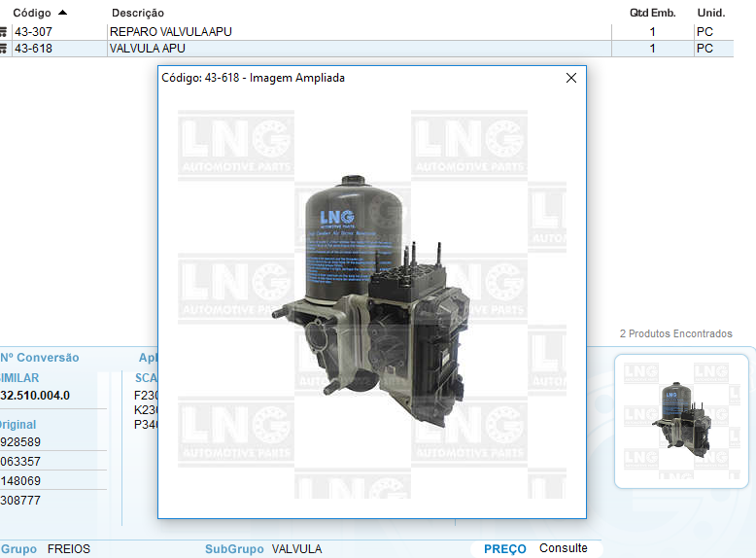Toggle sort arrow on the Código column

click(x=63, y=13)
